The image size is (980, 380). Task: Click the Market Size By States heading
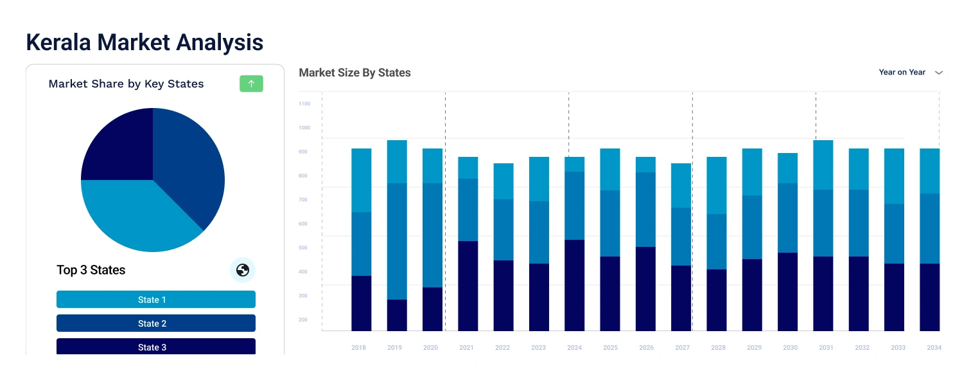click(354, 73)
